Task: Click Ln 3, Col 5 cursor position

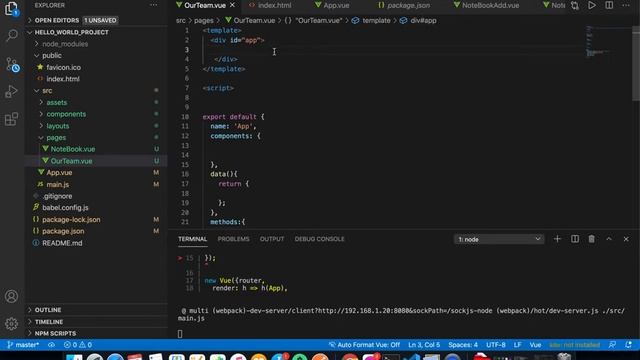Action: 424,345
